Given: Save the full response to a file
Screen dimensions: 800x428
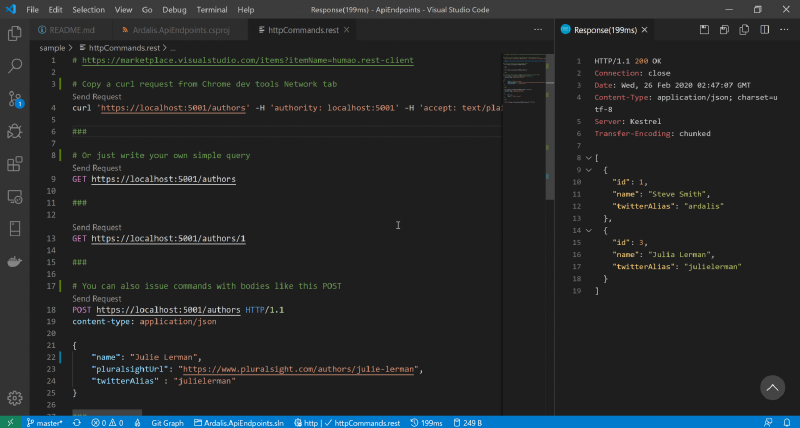Looking at the screenshot, I should [704, 30].
